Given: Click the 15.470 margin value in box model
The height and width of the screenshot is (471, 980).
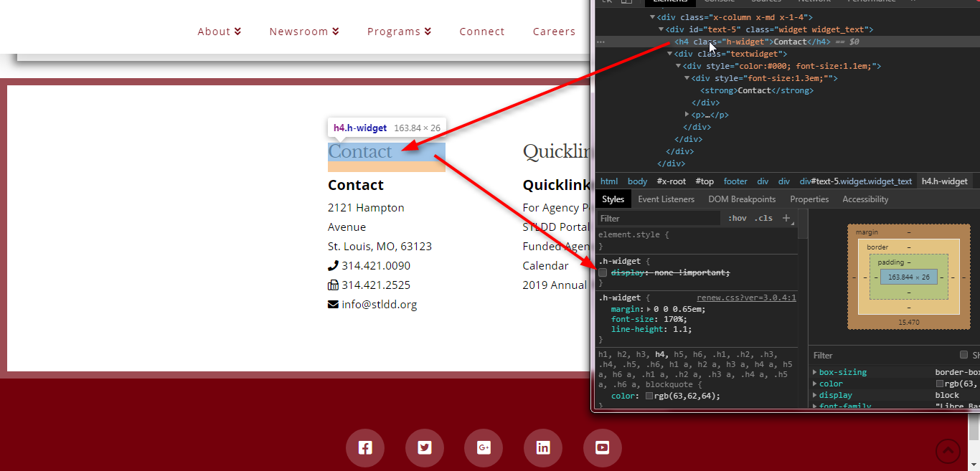Looking at the screenshot, I should [909, 323].
